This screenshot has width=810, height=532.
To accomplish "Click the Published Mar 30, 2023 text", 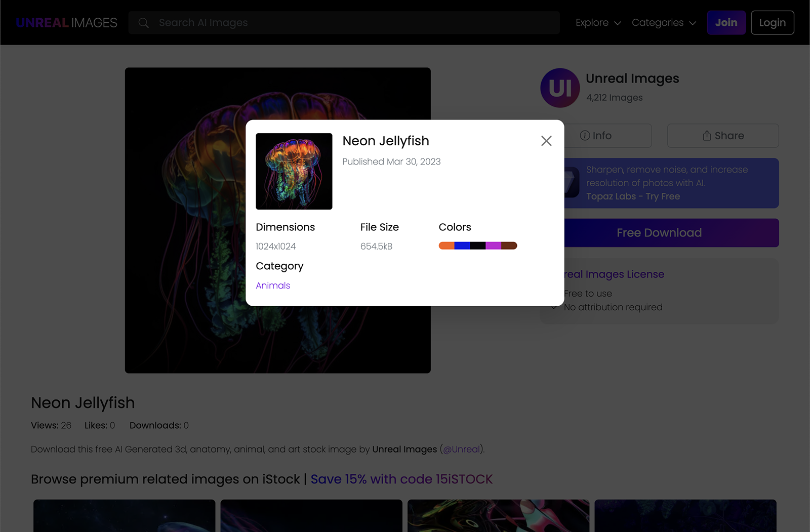I will click(x=391, y=161).
